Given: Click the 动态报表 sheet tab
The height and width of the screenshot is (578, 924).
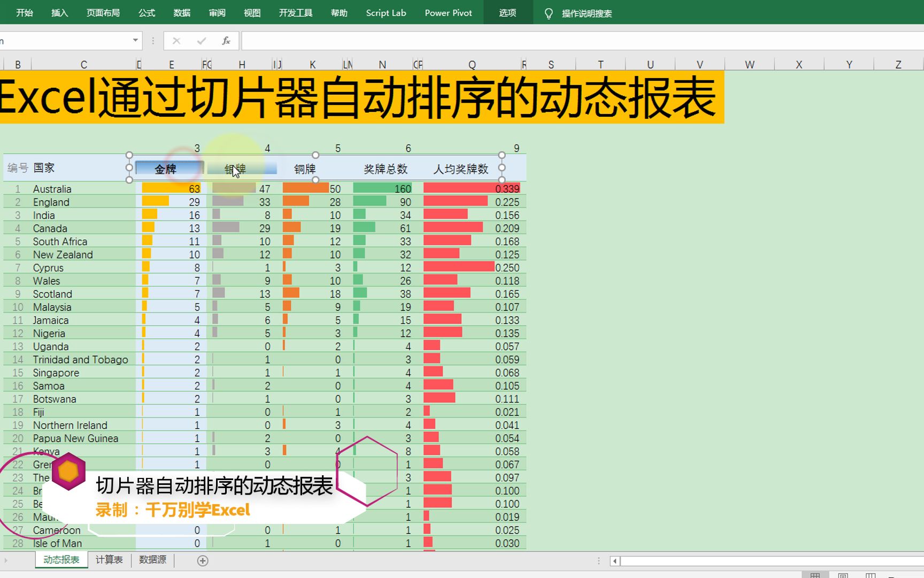Looking at the screenshot, I should (61, 560).
